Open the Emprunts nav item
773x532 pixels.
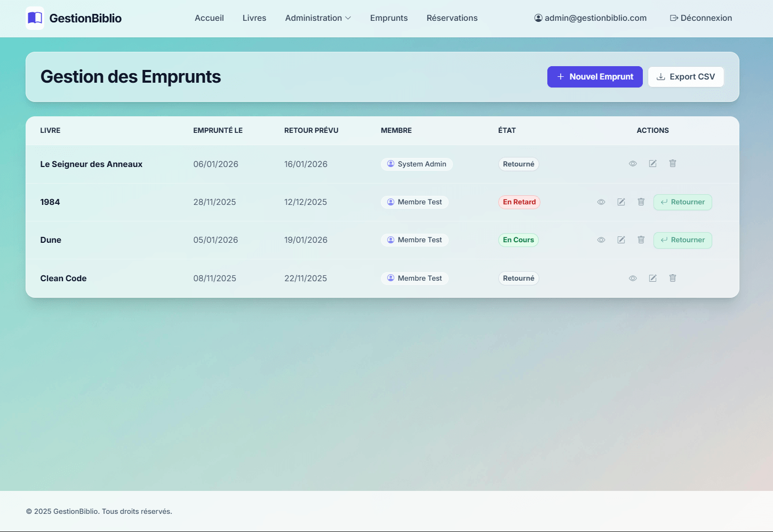pyautogui.click(x=389, y=18)
